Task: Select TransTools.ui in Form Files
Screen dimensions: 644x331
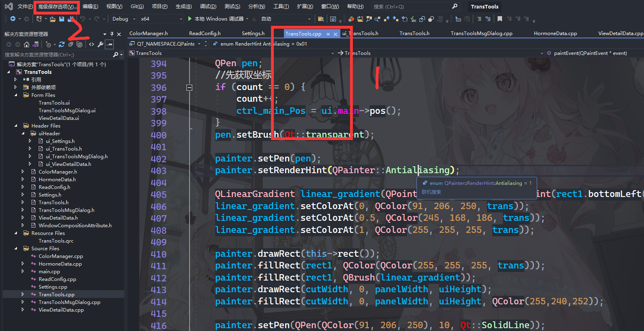Action: pos(54,103)
